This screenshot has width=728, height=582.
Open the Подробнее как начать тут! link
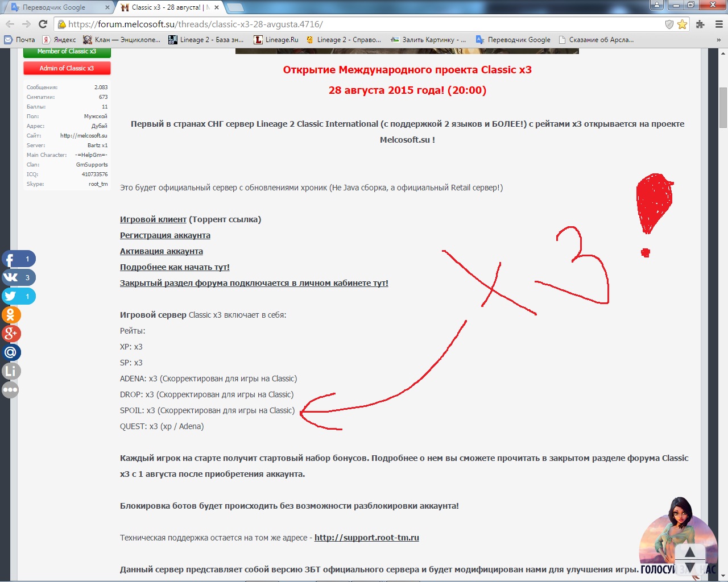(175, 267)
